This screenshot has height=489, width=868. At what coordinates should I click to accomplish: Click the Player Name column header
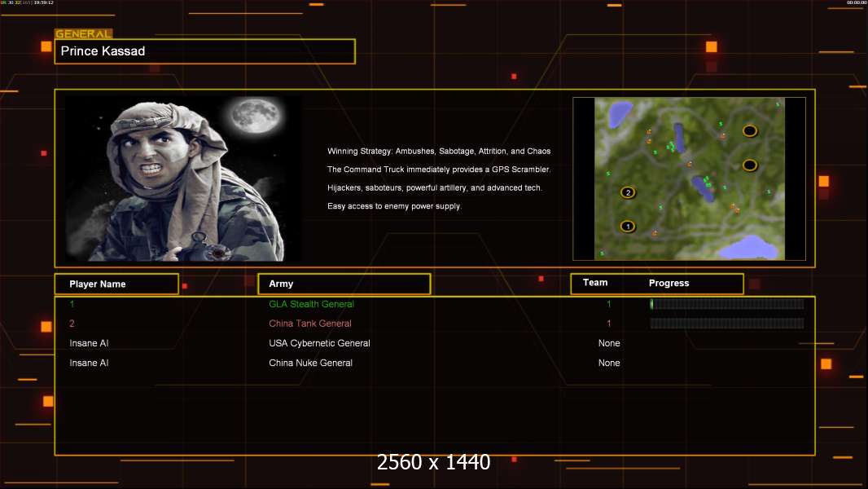tap(116, 284)
